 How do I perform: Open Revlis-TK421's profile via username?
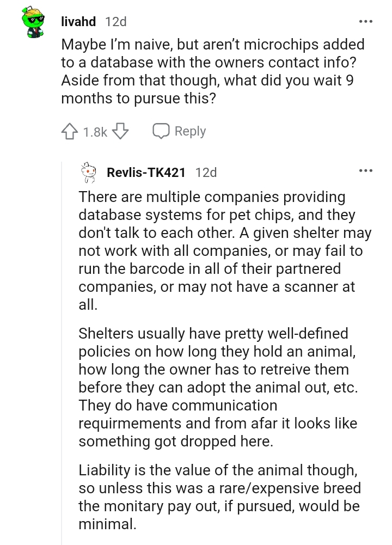pos(145,172)
